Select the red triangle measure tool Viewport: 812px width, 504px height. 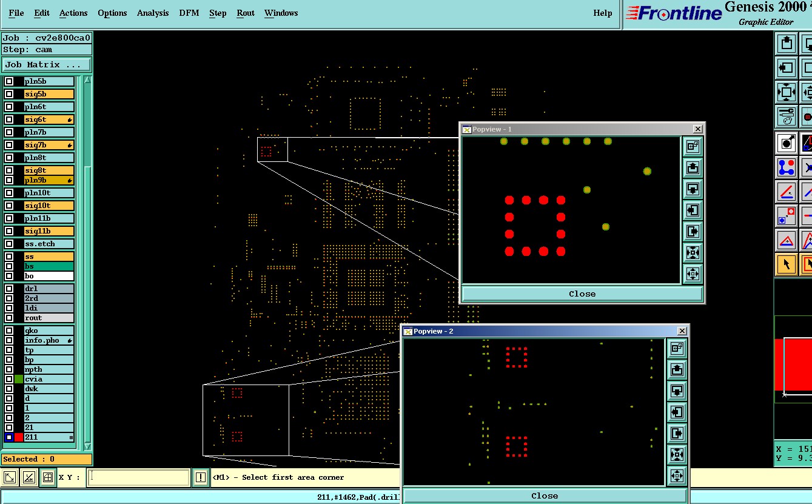coord(787,240)
